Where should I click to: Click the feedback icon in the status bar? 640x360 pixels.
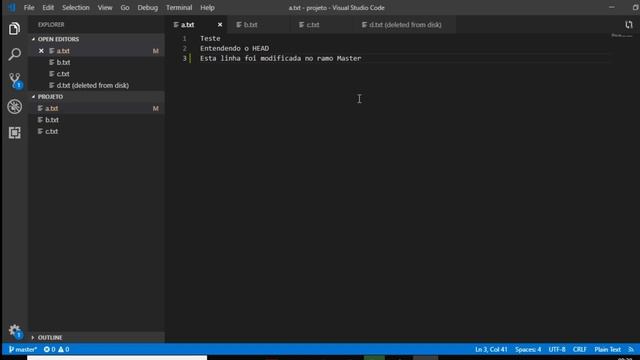[631, 349]
